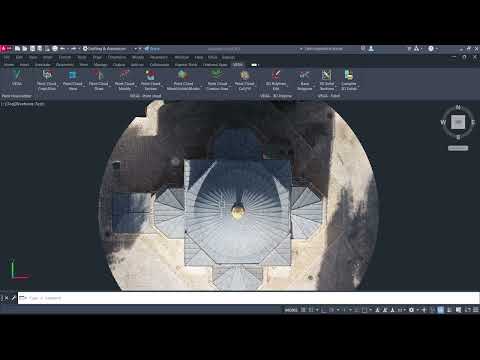Click the Point Cloud Draw ribbon icon

(99, 75)
